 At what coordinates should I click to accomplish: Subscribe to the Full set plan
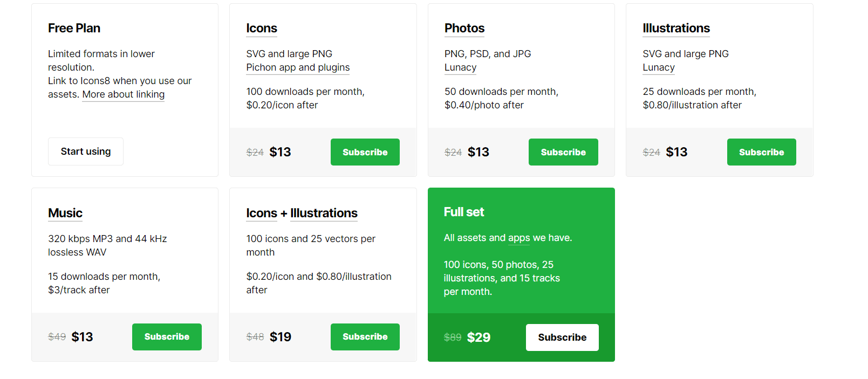click(x=562, y=337)
